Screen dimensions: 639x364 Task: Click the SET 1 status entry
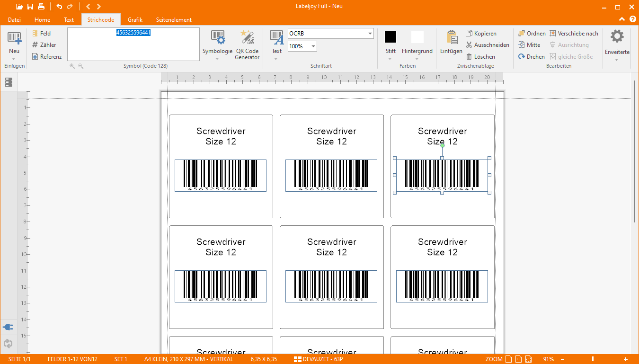pos(121,359)
